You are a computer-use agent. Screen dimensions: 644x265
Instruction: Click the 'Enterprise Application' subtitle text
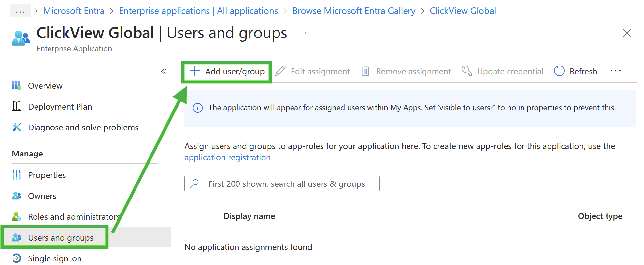pos(74,49)
